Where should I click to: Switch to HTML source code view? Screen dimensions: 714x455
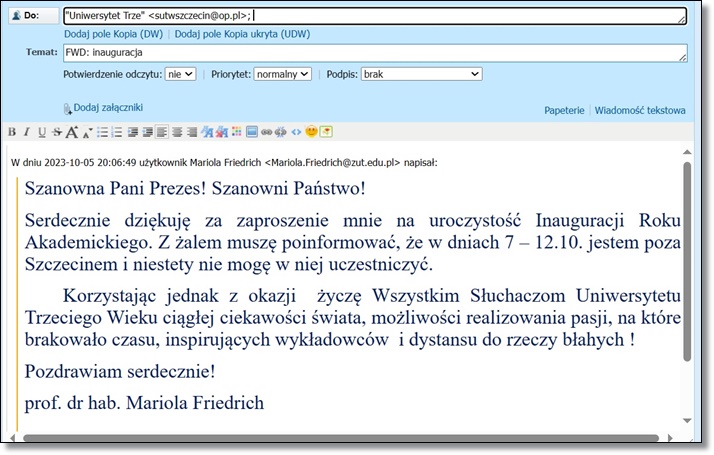tap(296, 132)
